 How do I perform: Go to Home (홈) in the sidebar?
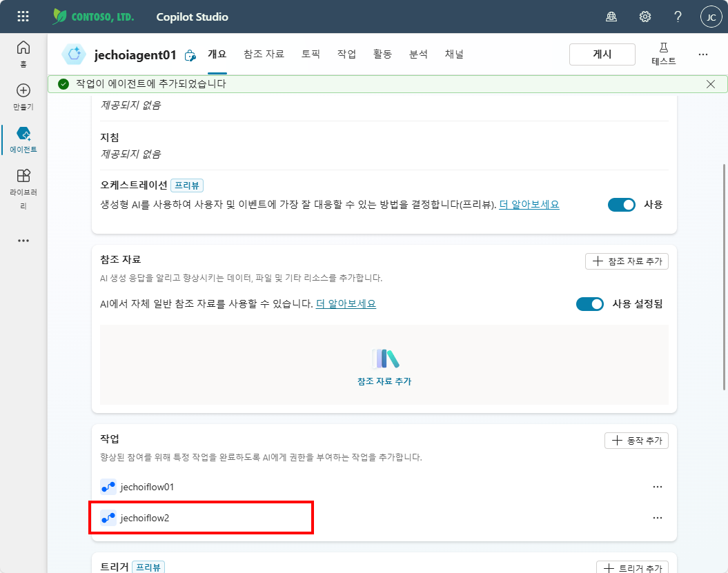pos(23,54)
